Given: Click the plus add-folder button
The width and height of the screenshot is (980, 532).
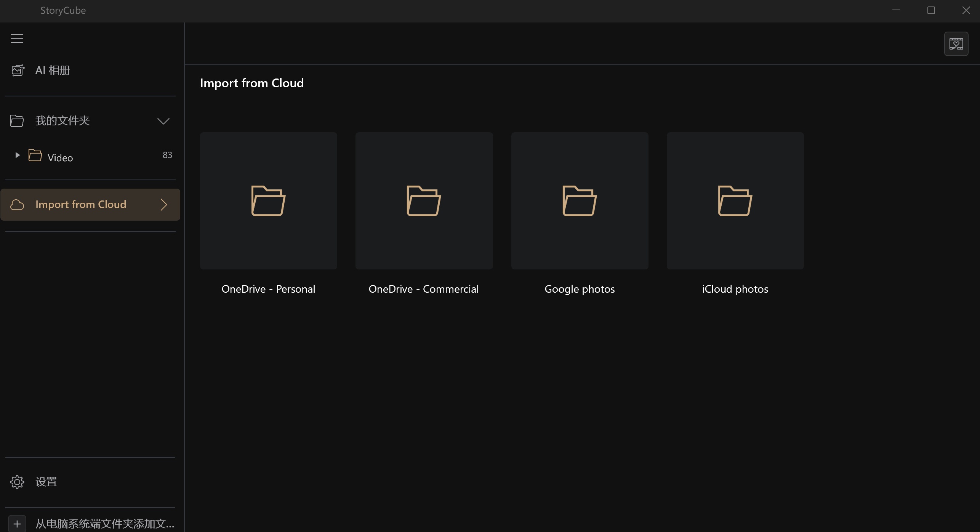Looking at the screenshot, I should pos(17,524).
